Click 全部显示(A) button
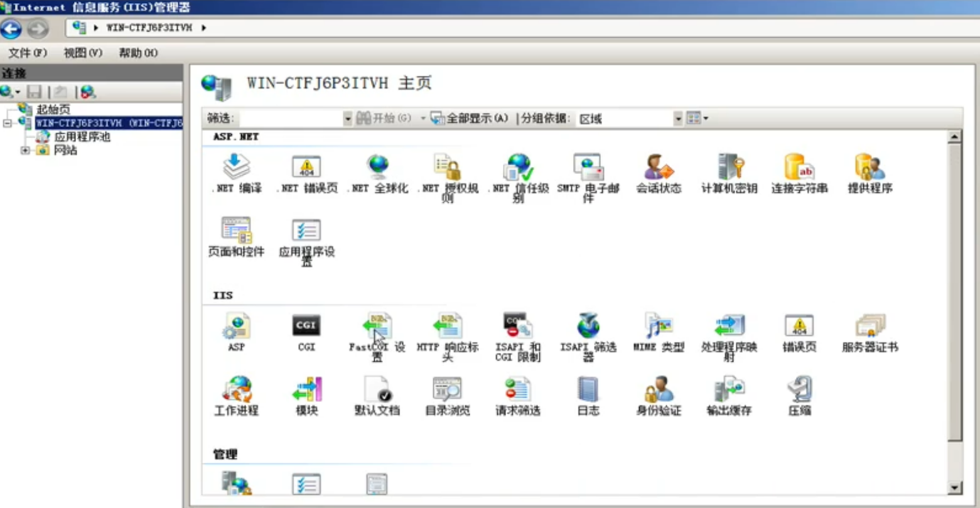 coord(470,118)
